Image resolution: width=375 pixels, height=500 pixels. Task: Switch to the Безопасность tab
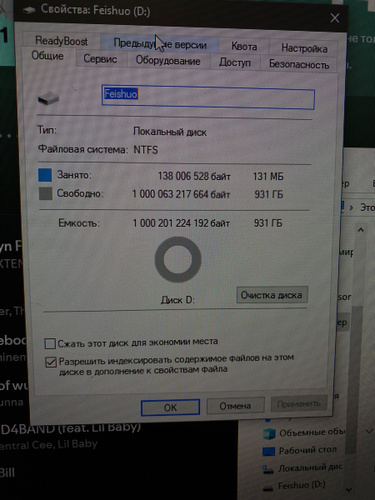pyautogui.click(x=299, y=64)
